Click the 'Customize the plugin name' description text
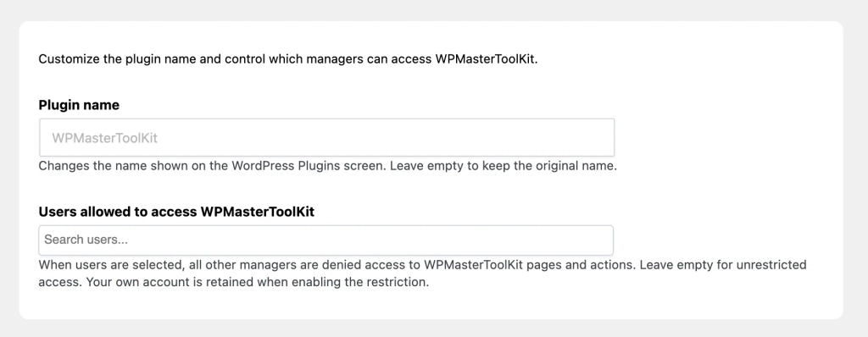 click(288, 58)
